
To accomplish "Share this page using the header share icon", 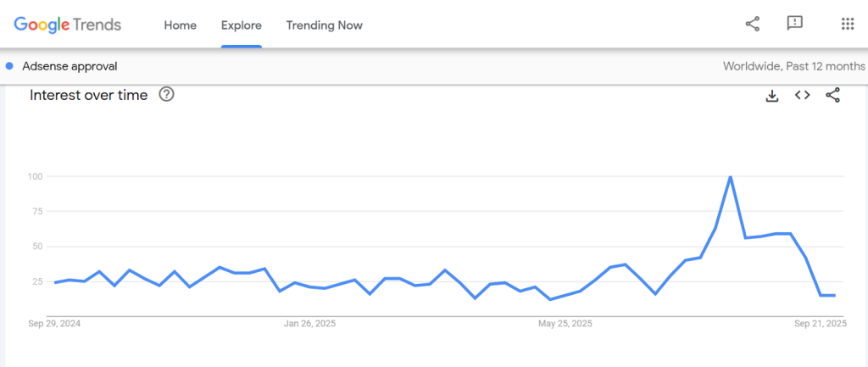I will tap(752, 24).
